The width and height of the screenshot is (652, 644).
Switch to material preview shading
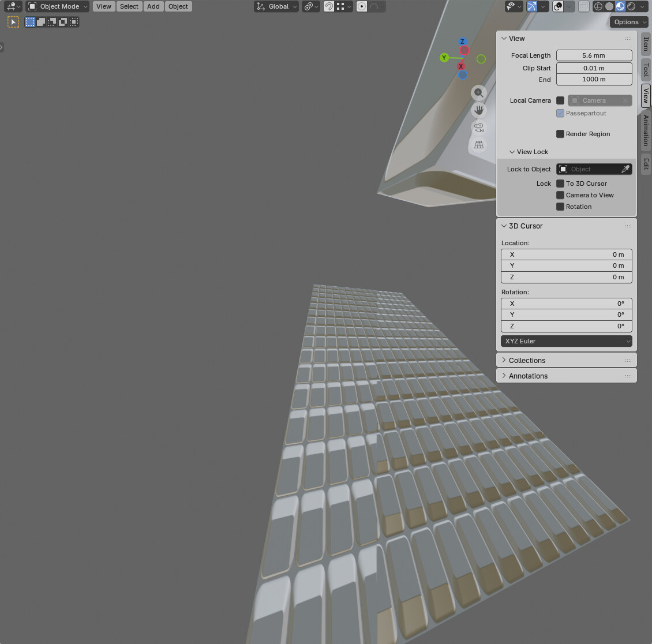point(620,6)
